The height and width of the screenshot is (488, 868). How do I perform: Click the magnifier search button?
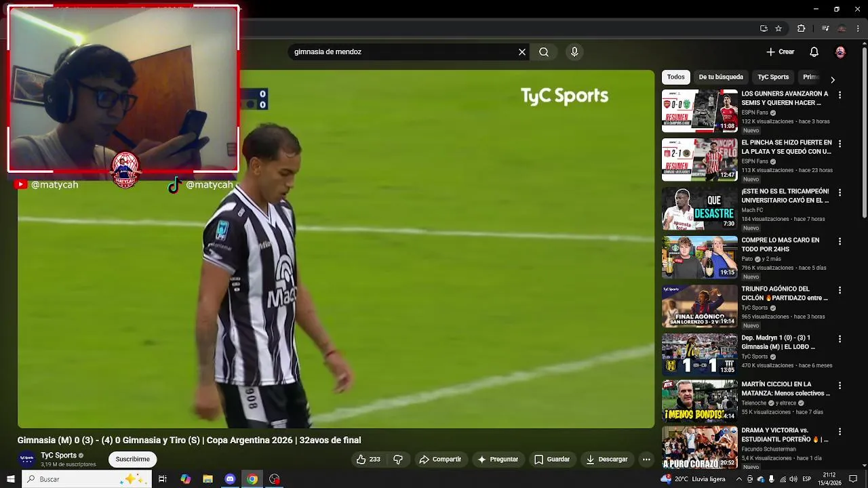[544, 52]
